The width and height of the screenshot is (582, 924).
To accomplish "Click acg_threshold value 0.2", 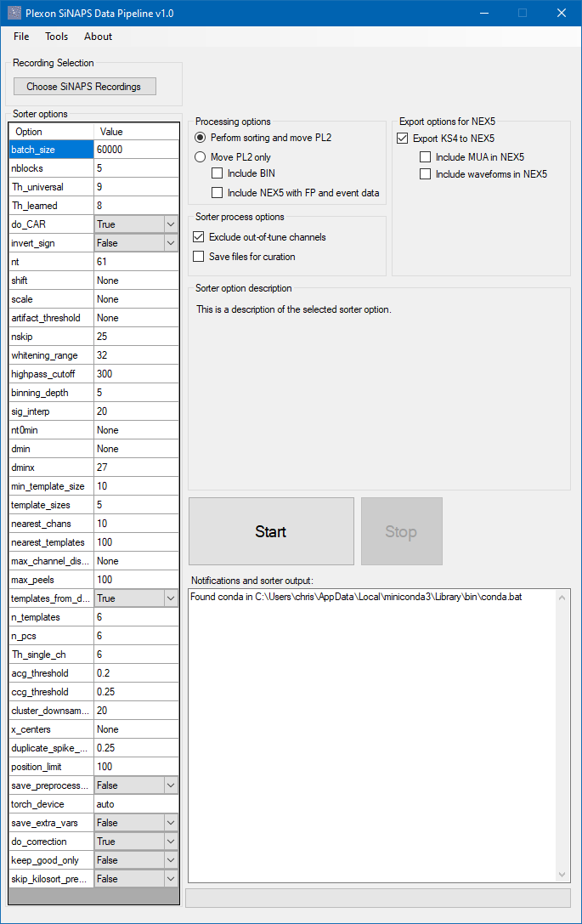I will click(136, 673).
